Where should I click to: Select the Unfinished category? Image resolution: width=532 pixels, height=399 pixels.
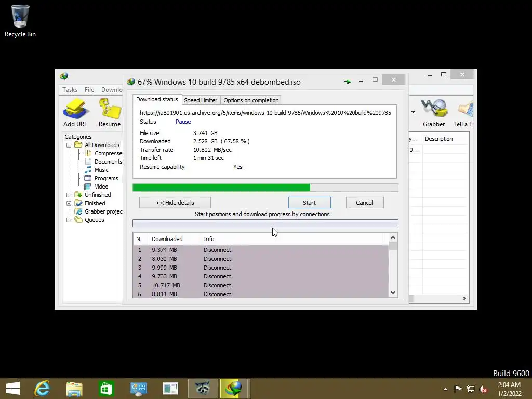coord(98,195)
